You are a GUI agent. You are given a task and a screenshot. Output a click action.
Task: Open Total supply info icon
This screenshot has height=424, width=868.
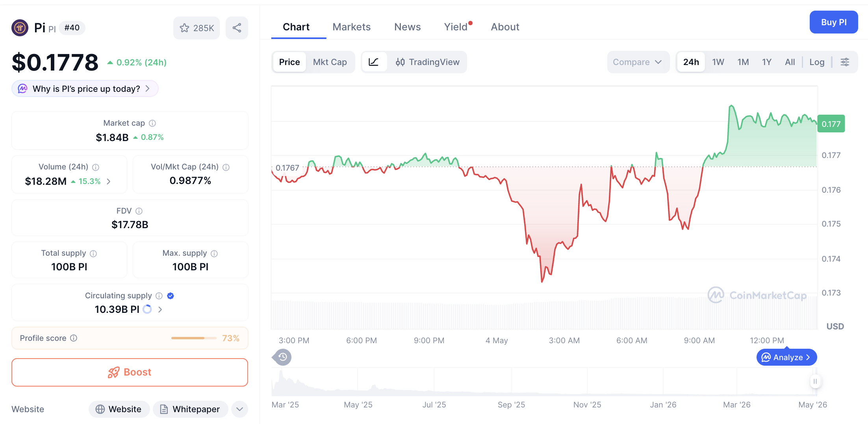click(x=93, y=253)
